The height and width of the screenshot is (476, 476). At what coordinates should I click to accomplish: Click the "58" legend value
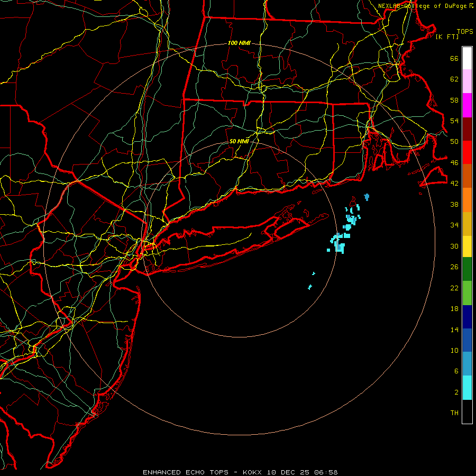tap(454, 100)
